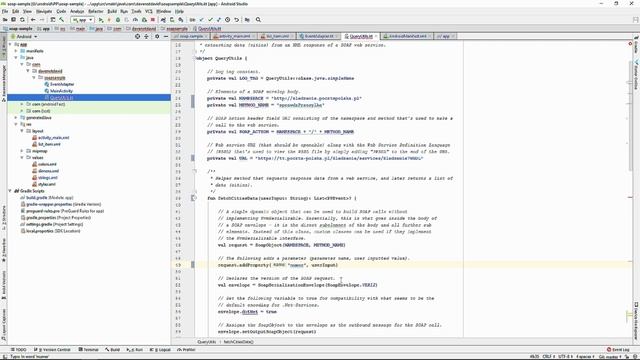Click the UTF-8 encoding status entry

(x=565, y=357)
